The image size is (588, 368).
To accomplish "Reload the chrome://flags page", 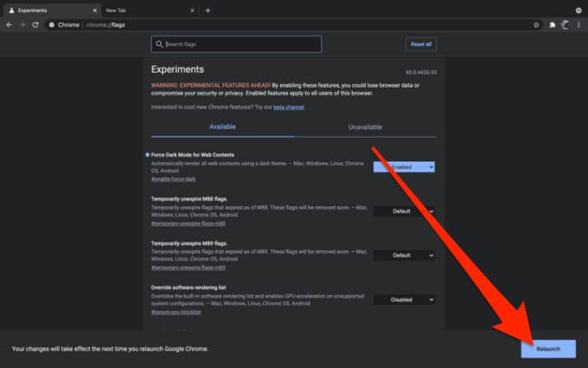I will coord(35,25).
